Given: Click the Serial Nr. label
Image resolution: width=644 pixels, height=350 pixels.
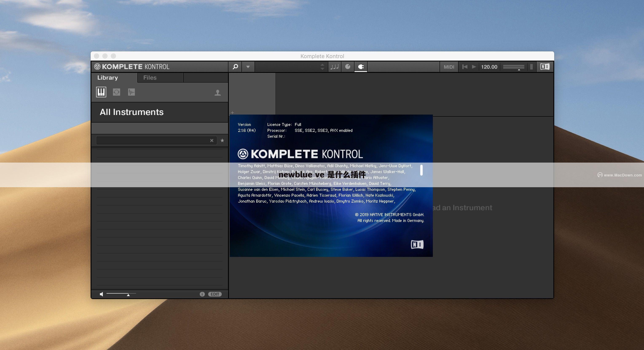Looking at the screenshot, I should 276,136.
